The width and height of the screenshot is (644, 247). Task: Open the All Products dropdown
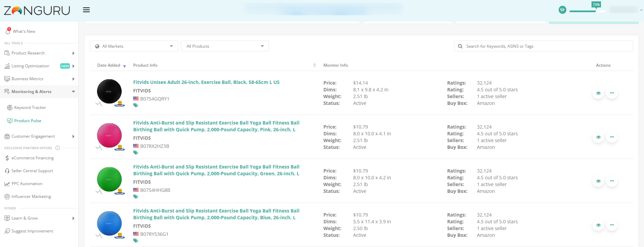tap(225, 46)
